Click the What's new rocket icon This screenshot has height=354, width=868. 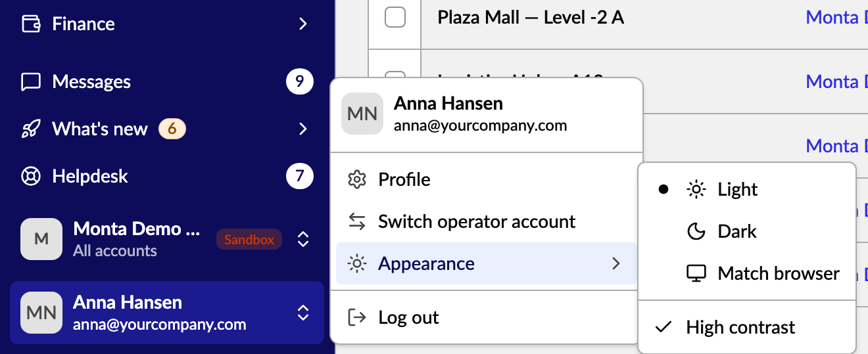pyautogui.click(x=31, y=129)
